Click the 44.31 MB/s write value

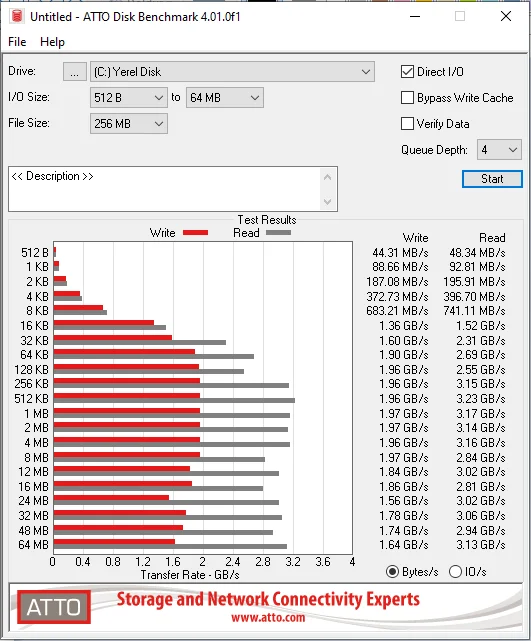(400, 253)
